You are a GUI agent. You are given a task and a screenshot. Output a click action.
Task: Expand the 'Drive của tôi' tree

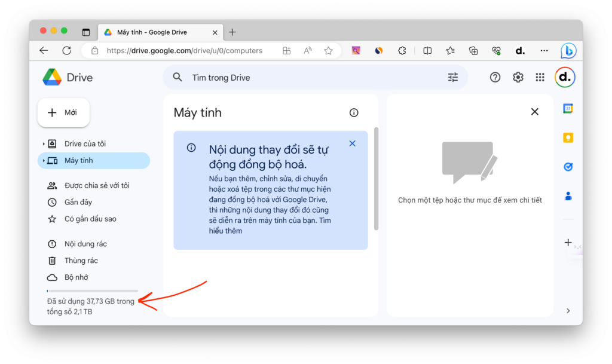44,144
